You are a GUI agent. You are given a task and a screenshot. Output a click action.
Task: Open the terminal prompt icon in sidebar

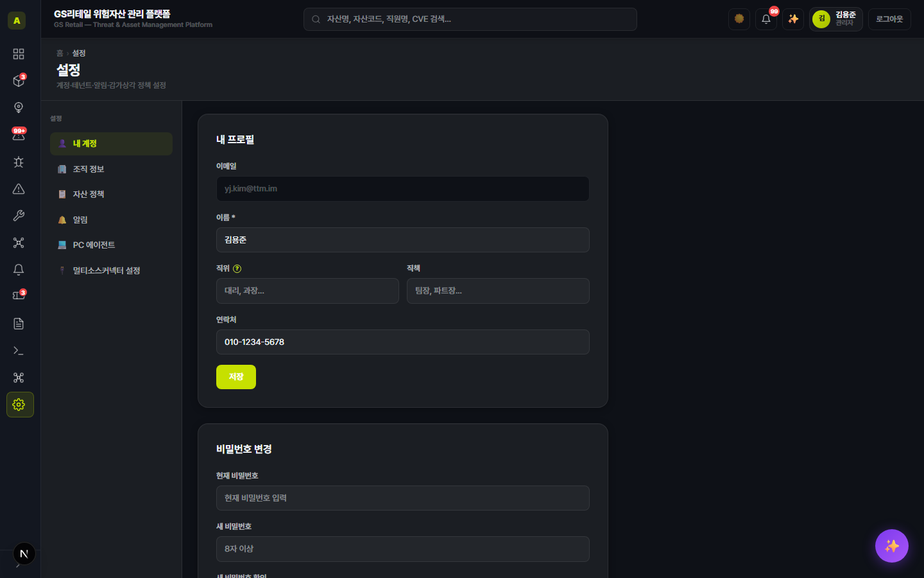click(19, 351)
